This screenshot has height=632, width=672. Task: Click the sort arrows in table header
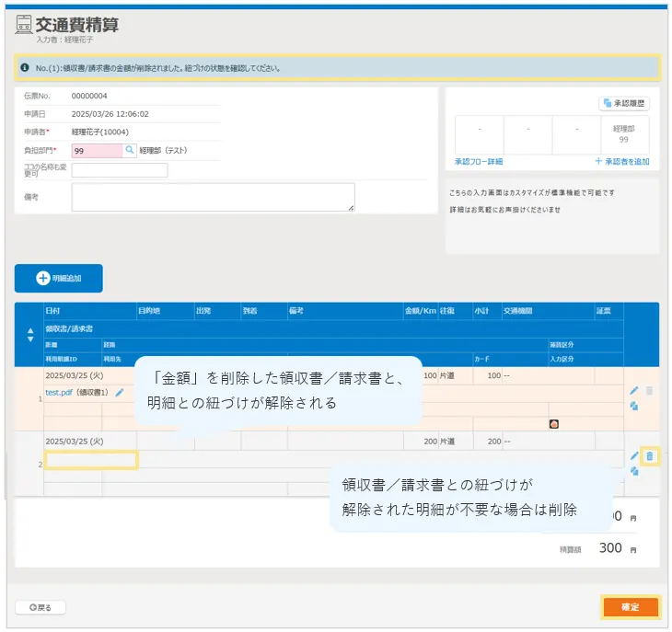[x=29, y=335]
